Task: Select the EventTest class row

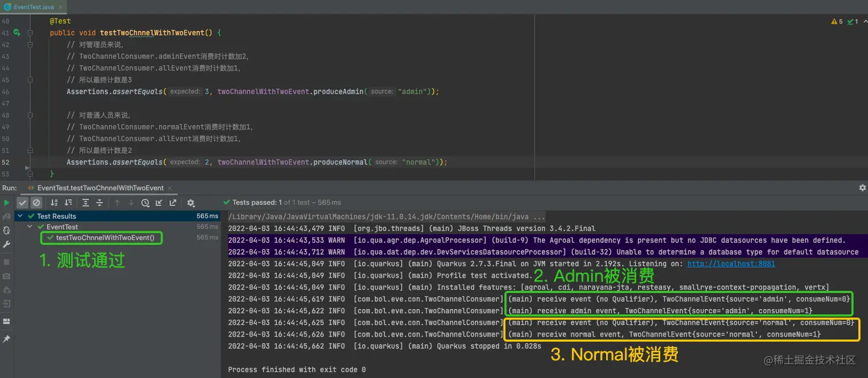Action: point(118,227)
